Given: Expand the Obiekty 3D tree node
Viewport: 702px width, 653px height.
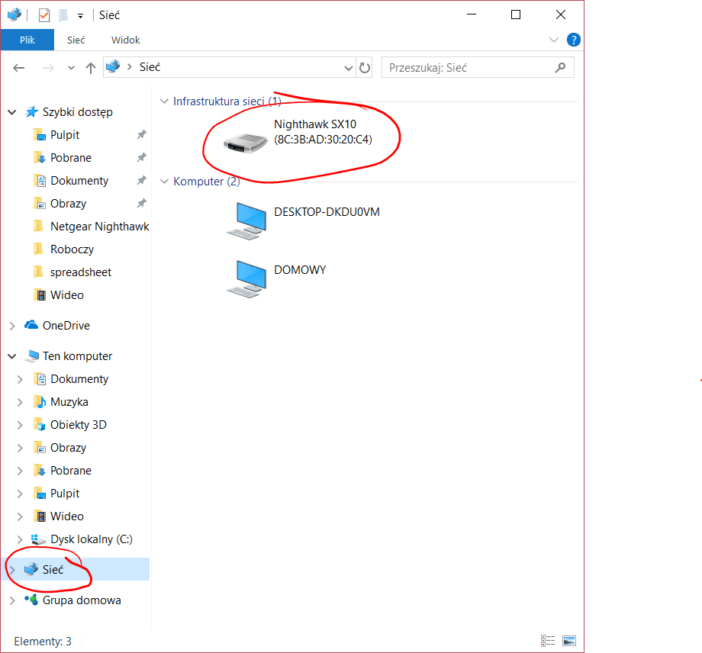Looking at the screenshot, I should [x=20, y=425].
